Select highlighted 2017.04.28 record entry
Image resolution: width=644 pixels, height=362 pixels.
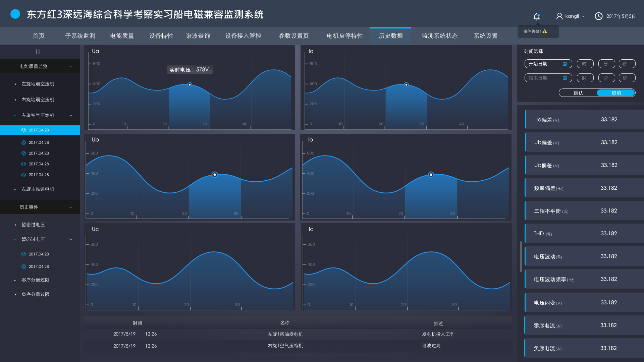(x=39, y=130)
